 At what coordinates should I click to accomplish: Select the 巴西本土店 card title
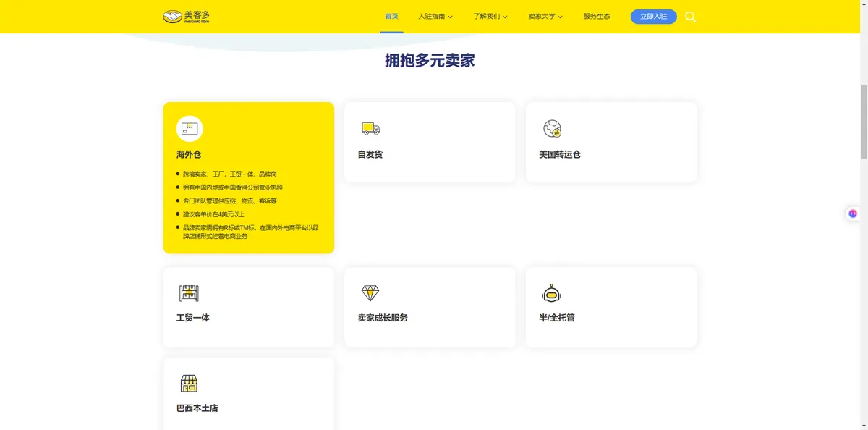coord(197,408)
